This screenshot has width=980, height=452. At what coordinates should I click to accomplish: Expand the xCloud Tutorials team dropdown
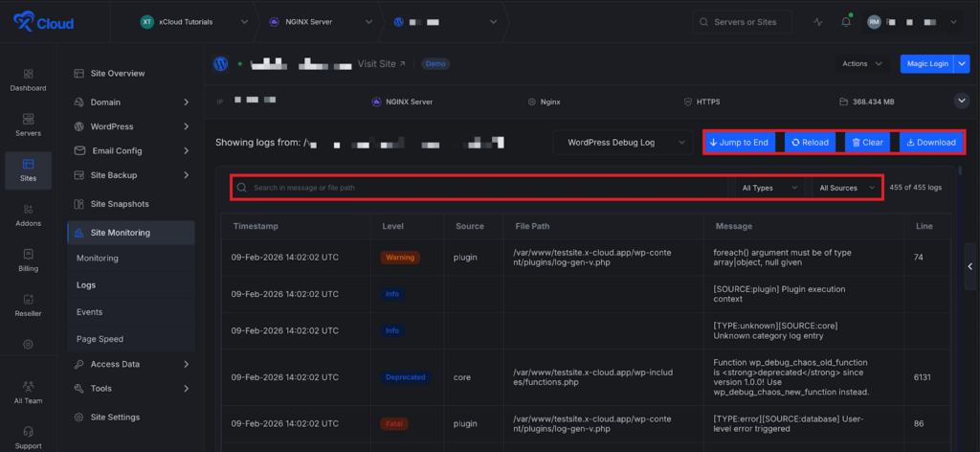click(244, 22)
